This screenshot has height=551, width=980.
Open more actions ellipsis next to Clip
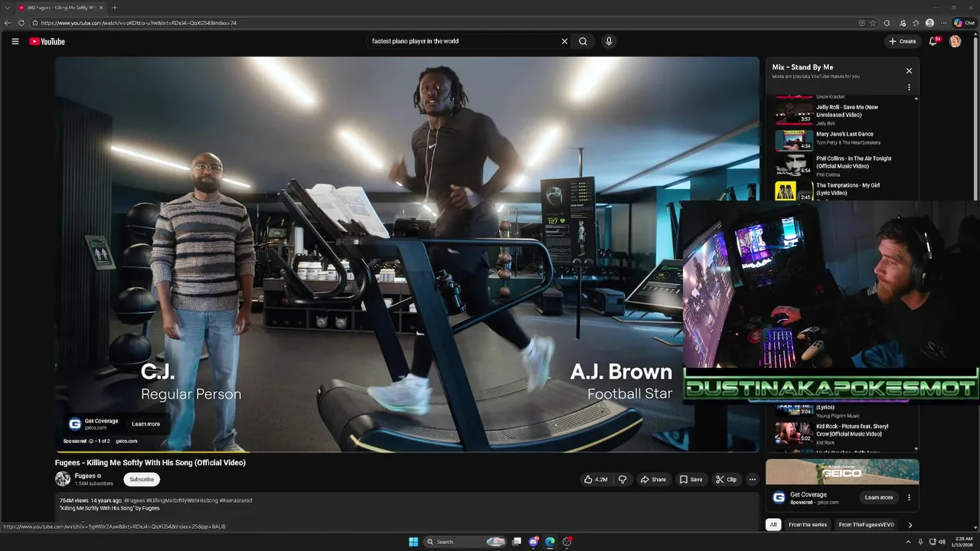pos(753,480)
